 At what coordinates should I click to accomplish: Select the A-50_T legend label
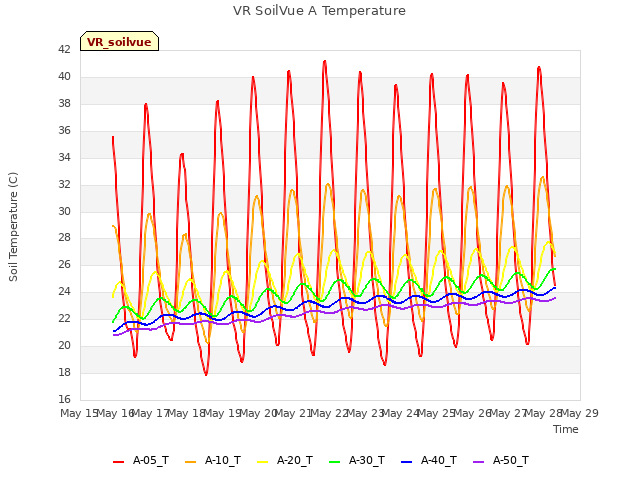[511, 461]
